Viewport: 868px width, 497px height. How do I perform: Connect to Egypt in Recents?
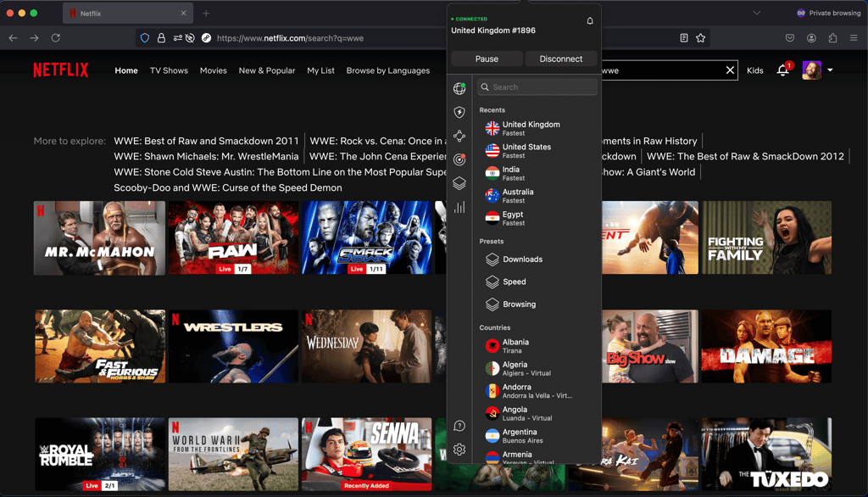click(x=538, y=218)
